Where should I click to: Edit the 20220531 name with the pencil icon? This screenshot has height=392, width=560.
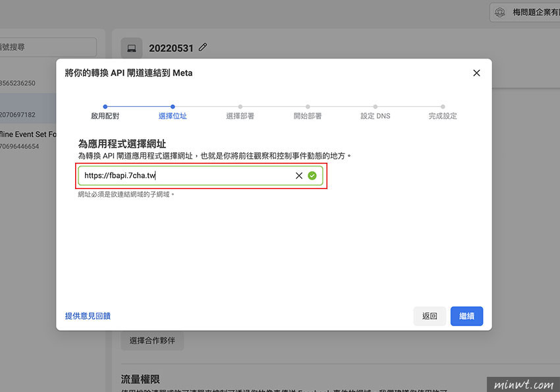pos(203,47)
